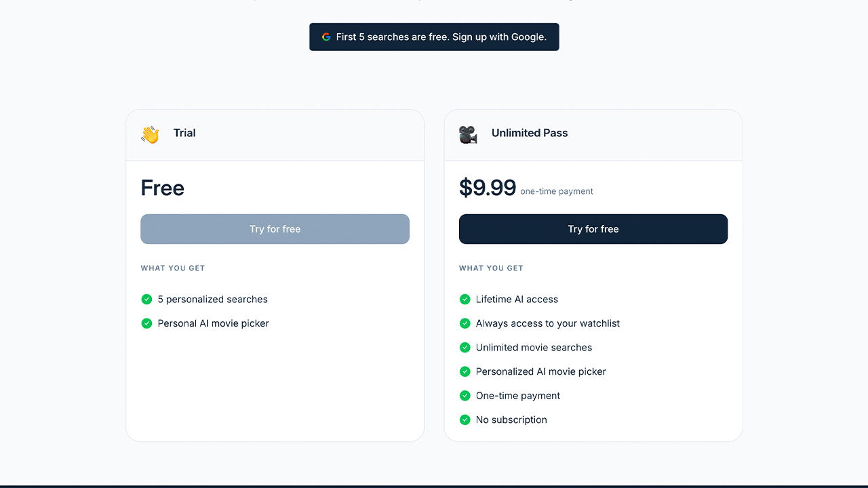Select the Unlimited Pass plan heading
The height and width of the screenshot is (488, 868).
pos(529,133)
